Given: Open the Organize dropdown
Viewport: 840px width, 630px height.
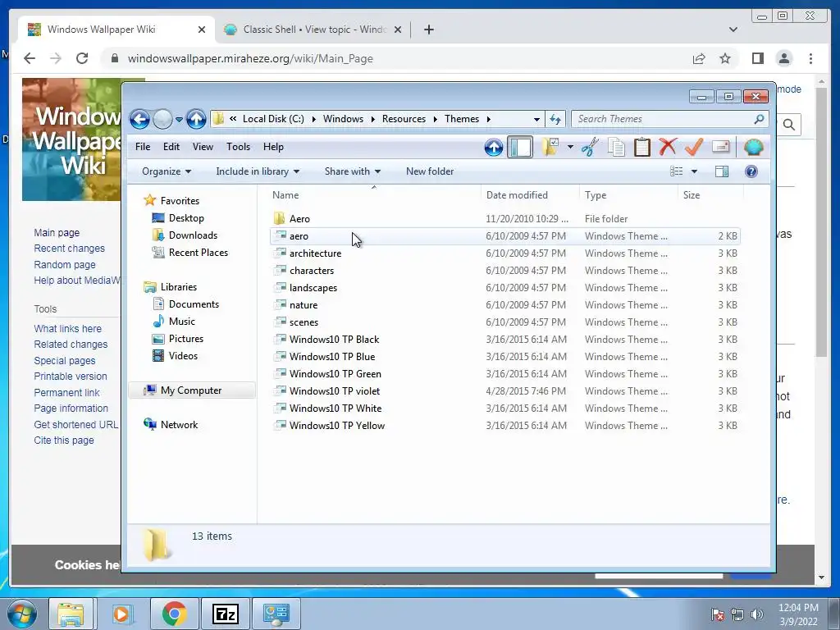Looking at the screenshot, I should tap(167, 171).
